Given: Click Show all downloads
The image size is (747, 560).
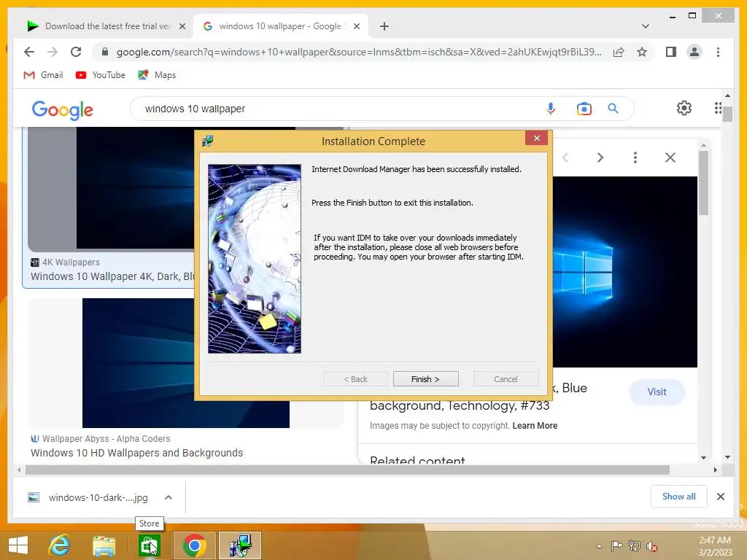Looking at the screenshot, I should (679, 497).
